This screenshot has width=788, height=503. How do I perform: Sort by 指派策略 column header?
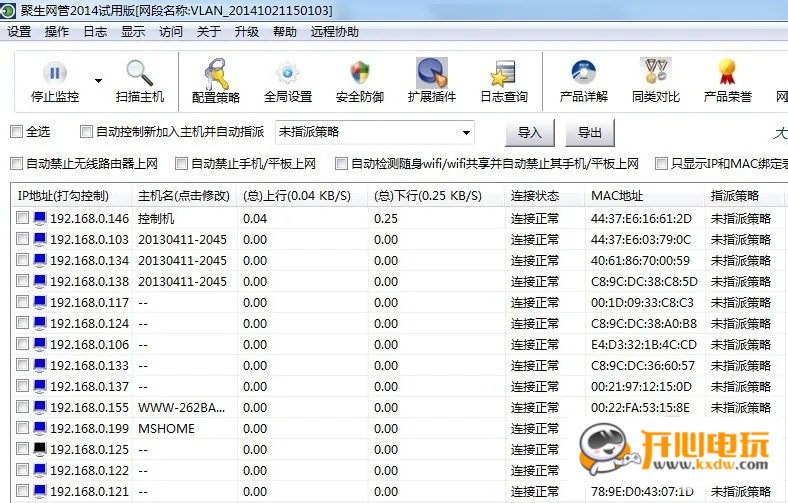[745, 195]
